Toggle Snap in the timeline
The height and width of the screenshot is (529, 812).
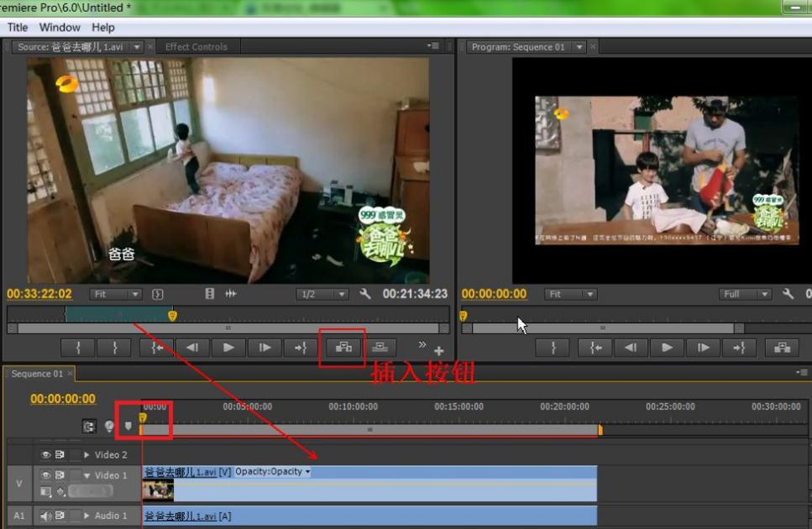tap(89, 427)
